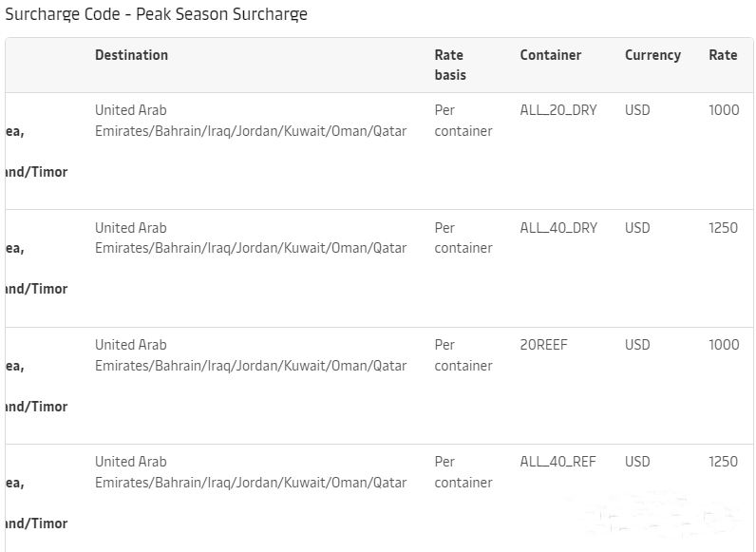Image resolution: width=756 pixels, height=552 pixels.
Task: Click the 1000 rate in the 20REEF row
Action: point(724,345)
